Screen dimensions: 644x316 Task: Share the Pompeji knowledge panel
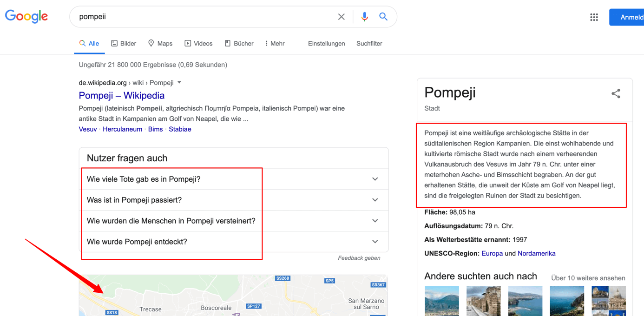pyautogui.click(x=616, y=93)
